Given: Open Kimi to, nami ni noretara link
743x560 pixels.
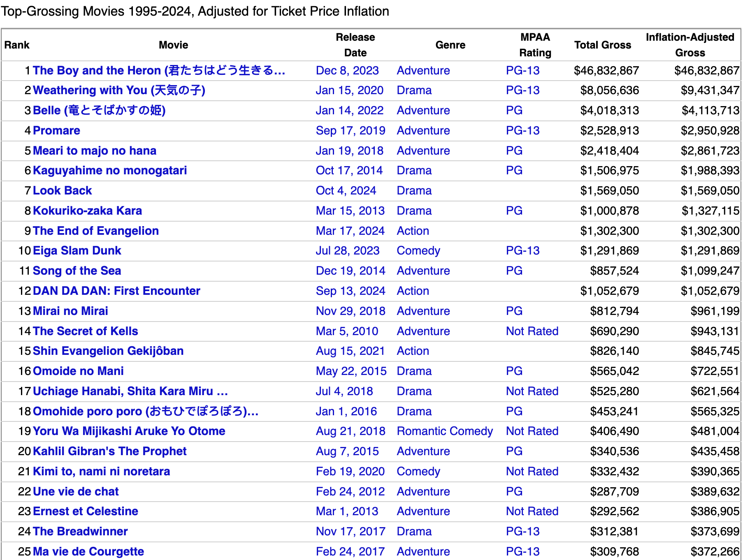Looking at the screenshot, I should (x=101, y=471).
